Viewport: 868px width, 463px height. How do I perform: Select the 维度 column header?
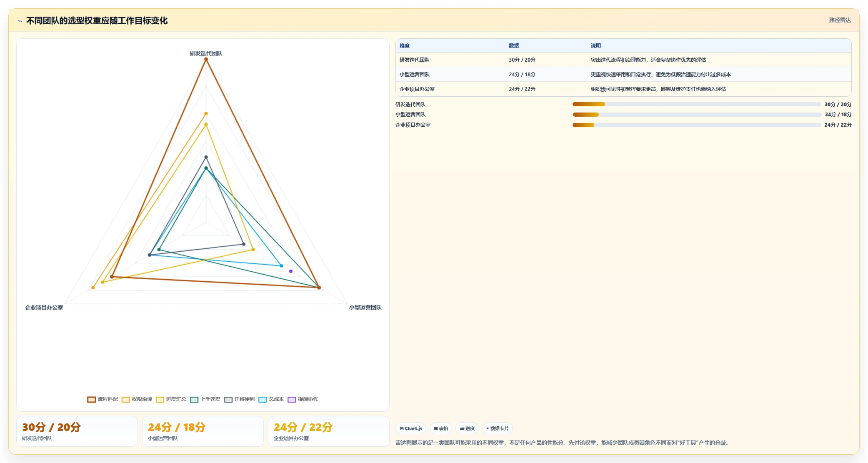(x=405, y=46)
